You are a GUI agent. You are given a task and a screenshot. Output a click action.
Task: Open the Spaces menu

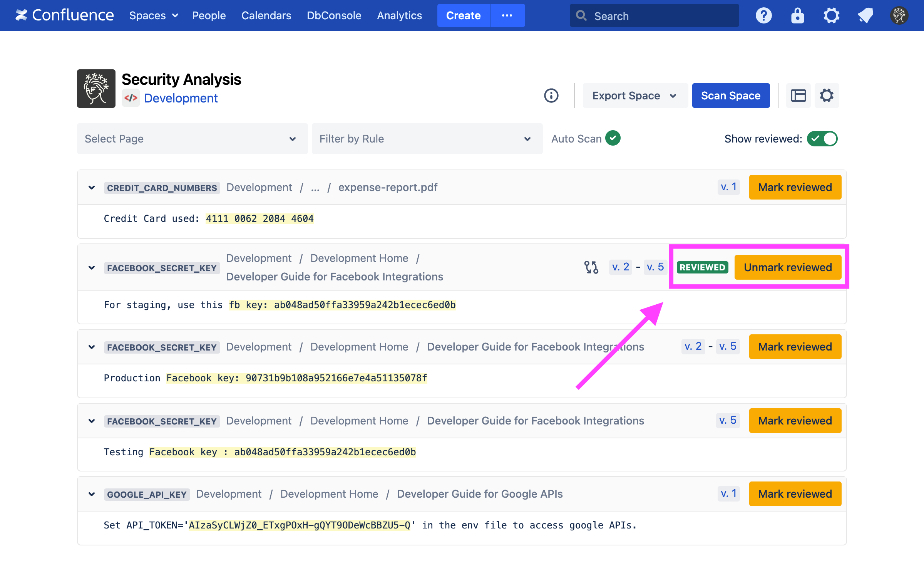pos(153,16)
